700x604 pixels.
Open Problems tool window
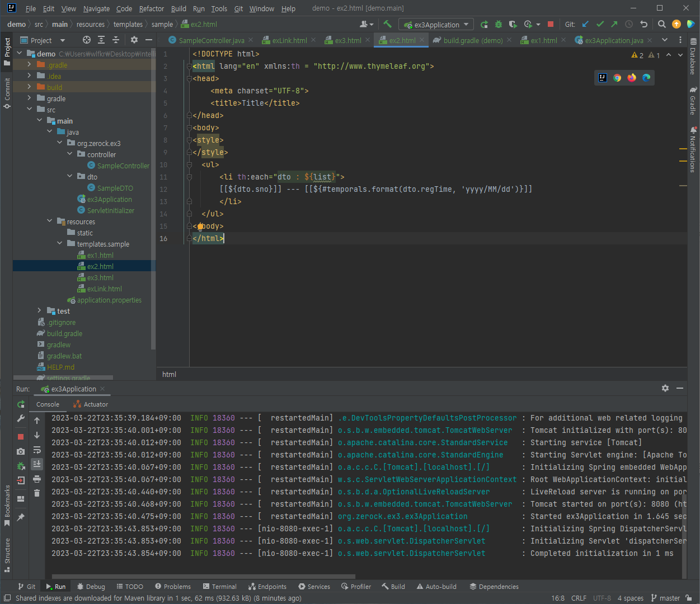[173, 587]
